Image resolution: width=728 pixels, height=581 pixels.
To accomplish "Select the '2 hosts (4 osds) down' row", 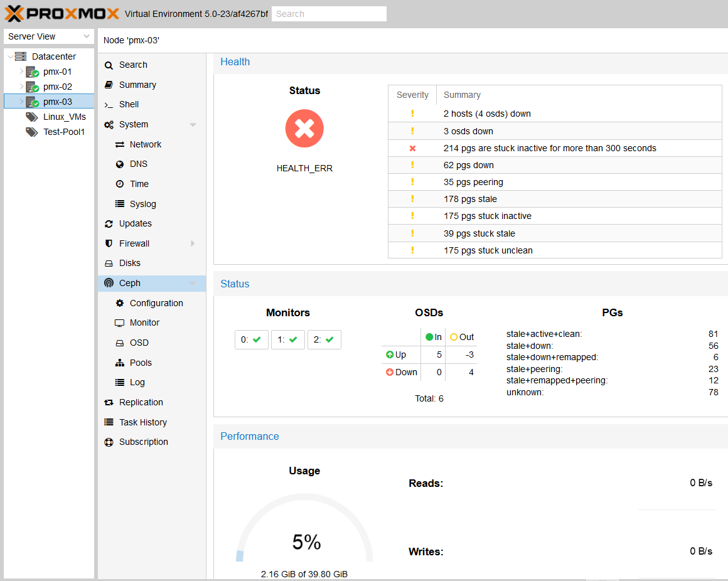I will pyautogui.click(x=555, y=114).
